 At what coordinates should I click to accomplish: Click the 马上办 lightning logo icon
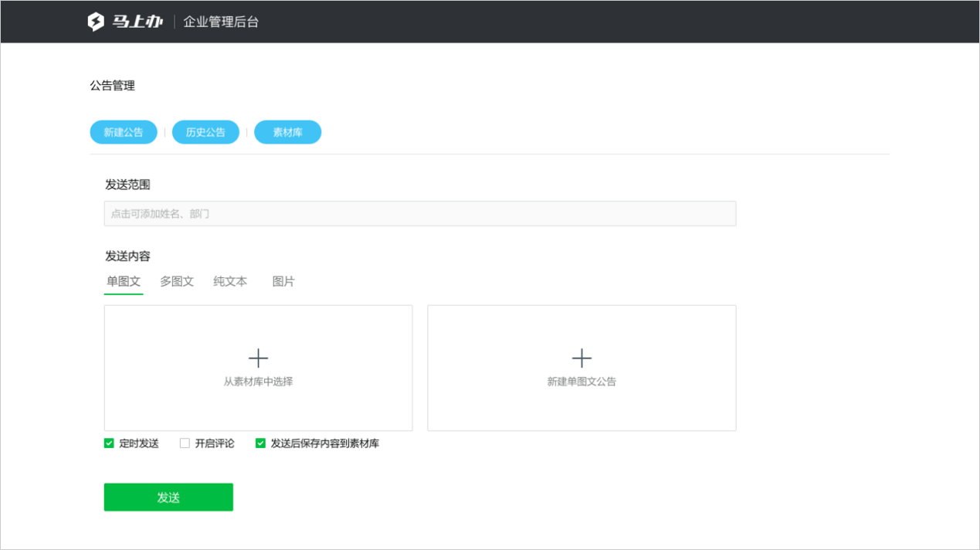[x=95, y=22]
